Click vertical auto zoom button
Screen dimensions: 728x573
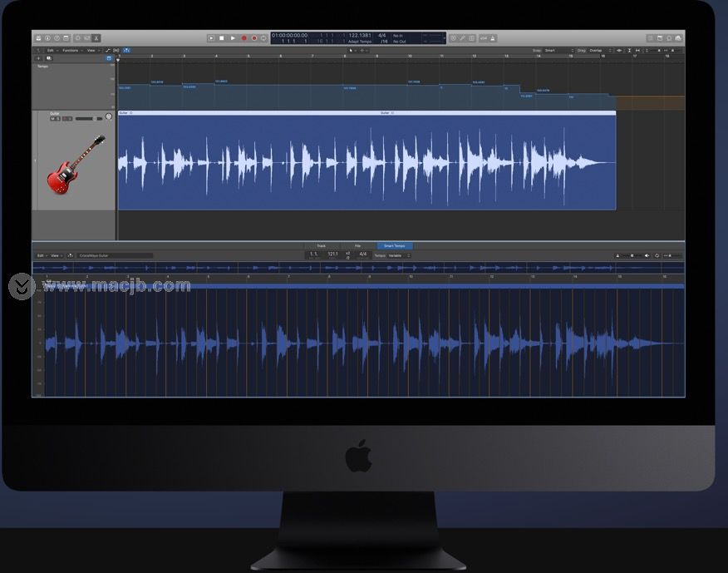pos(629,50)
